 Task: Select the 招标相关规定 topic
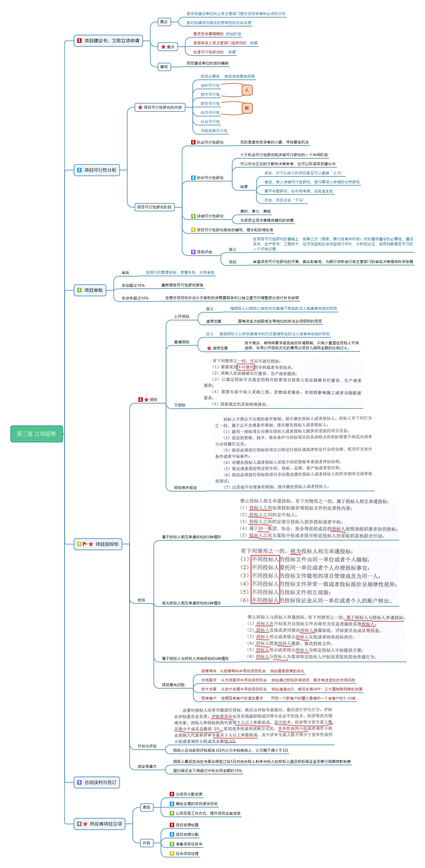point(185,488)
